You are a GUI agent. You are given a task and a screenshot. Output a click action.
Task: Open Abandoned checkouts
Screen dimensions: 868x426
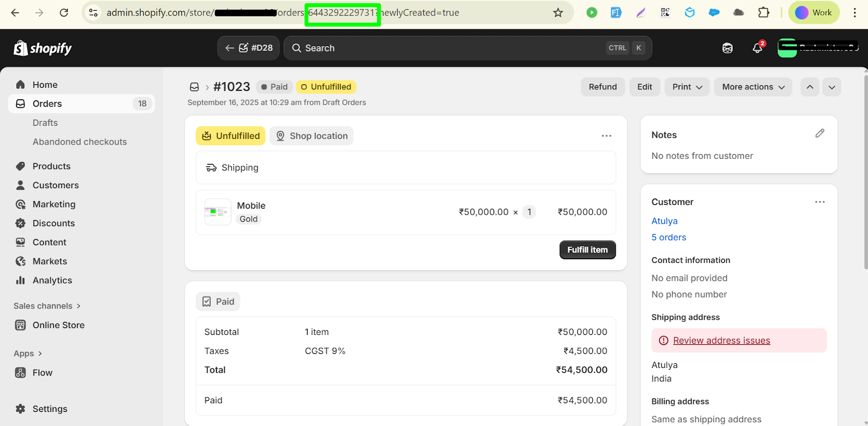click(x=80, y=141)
